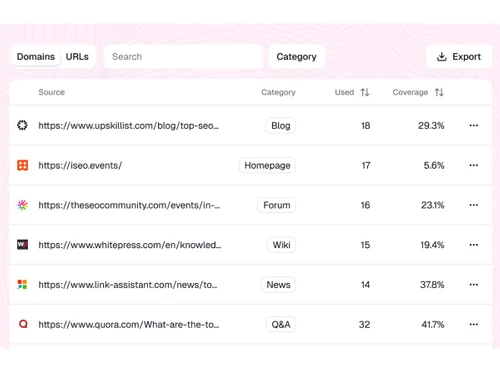Sort by Coverage column arrows
This screenshot has height=375, width=500.
[439, 92]
